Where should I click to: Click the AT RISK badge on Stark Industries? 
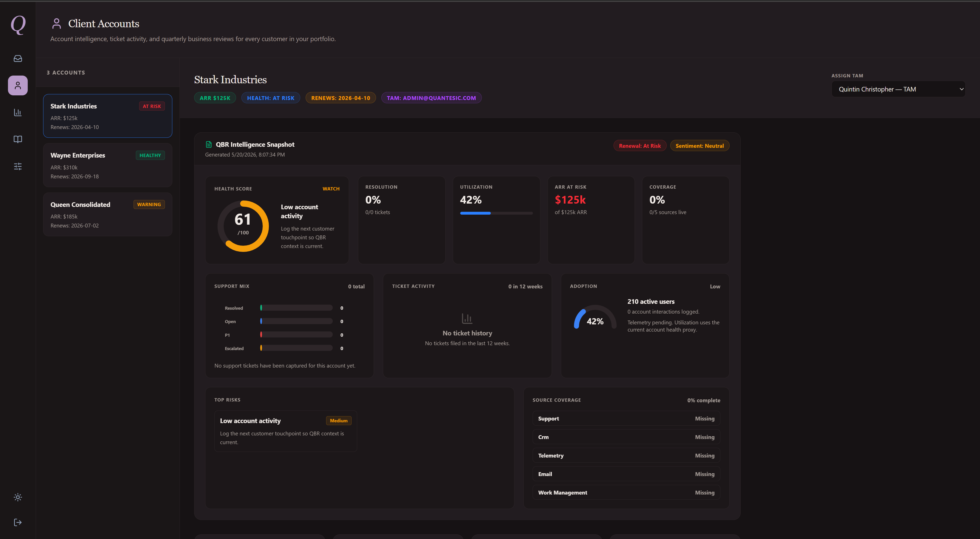[152, 106]
